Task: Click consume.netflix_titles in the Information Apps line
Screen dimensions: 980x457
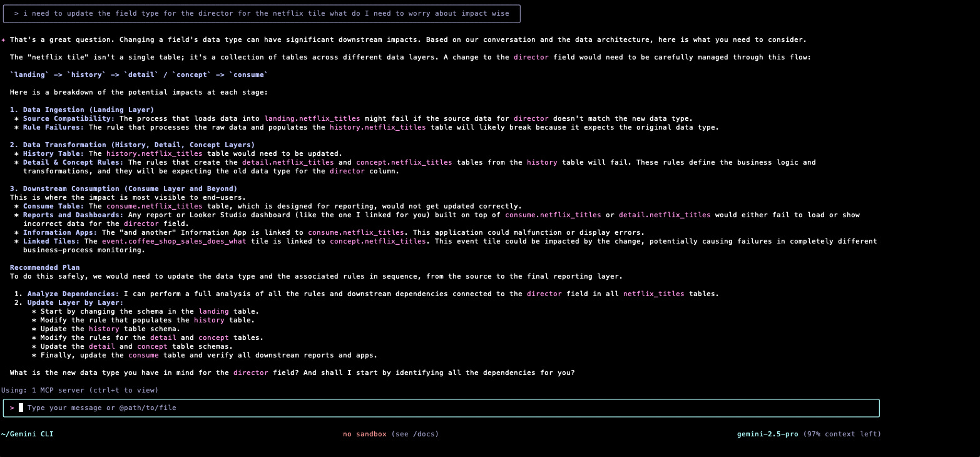Action: pos(356,232)
